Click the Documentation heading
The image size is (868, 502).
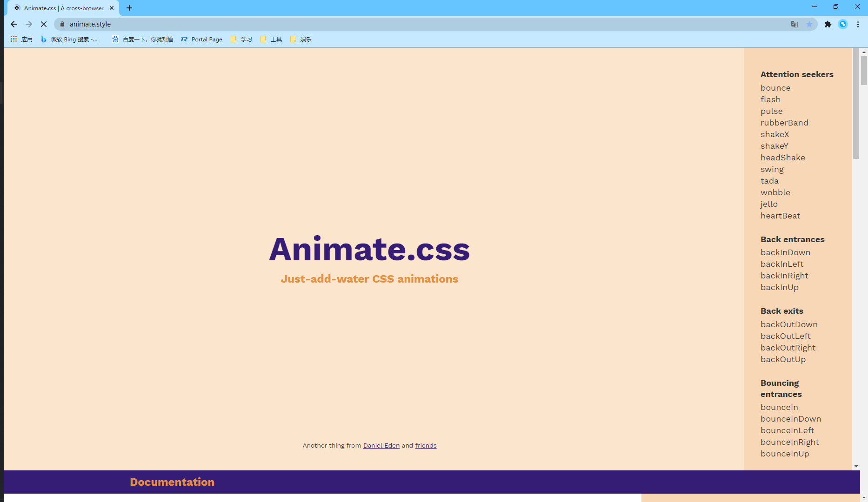(x=172, y=482)
